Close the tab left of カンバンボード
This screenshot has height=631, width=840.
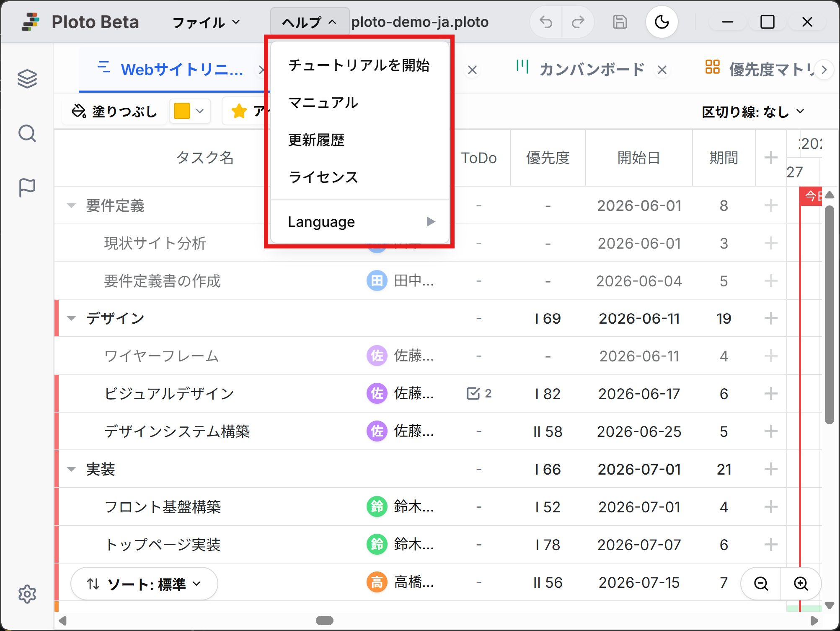click(x=472, y=70)
